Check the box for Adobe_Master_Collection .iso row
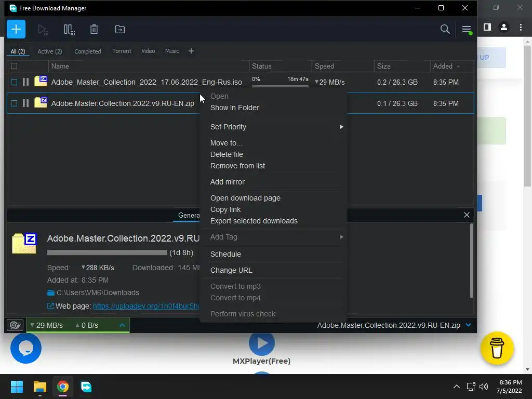 (x=14, y=82)
